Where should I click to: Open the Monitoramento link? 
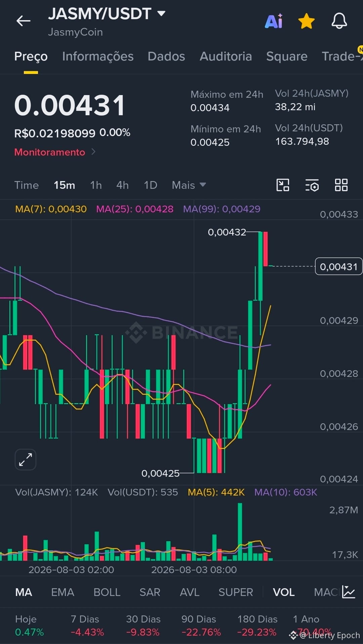coord(50,152)
